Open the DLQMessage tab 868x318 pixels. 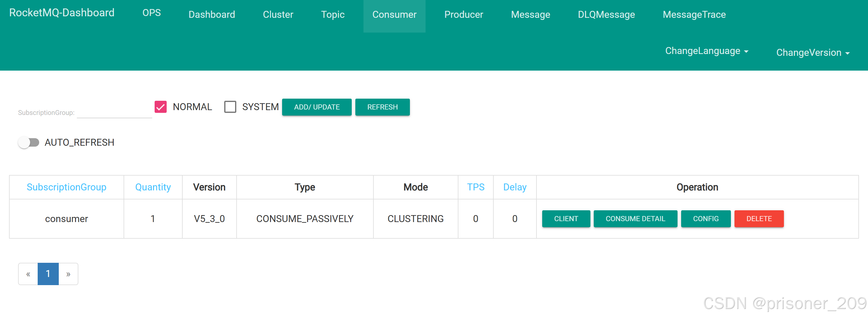[x=606, y=14]
